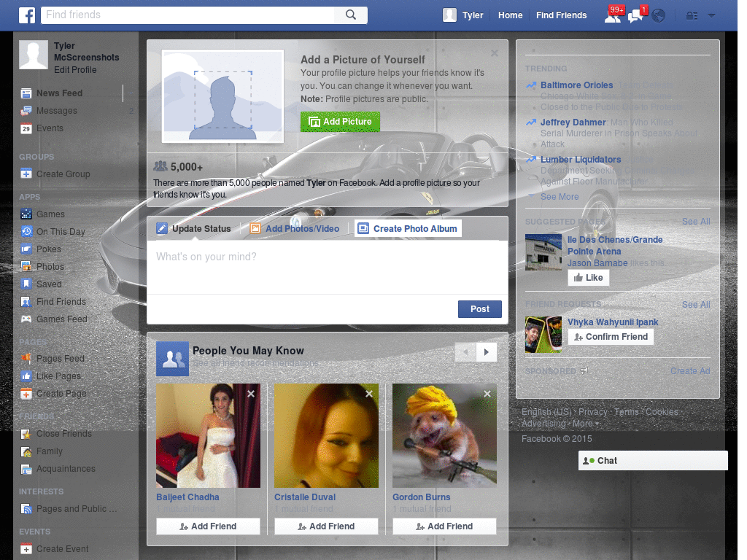Viewport: 747px width, 560px height.
Task: Open Family list icon
Action: (x=26, y=451)
